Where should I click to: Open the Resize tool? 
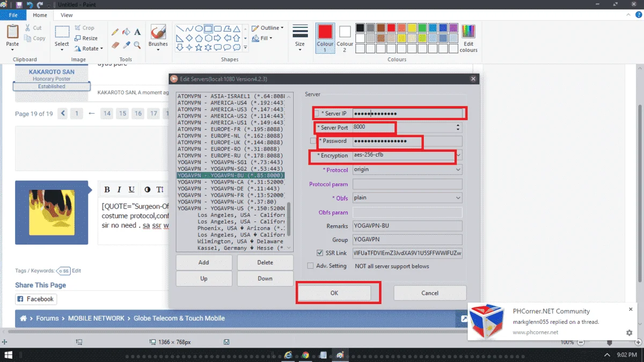click(x=86, y=38)
